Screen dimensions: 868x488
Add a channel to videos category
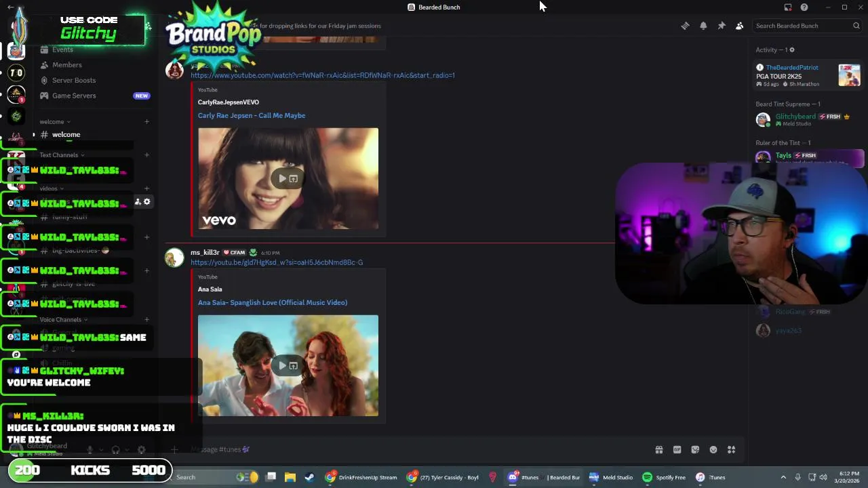click(x=146, y=188)
